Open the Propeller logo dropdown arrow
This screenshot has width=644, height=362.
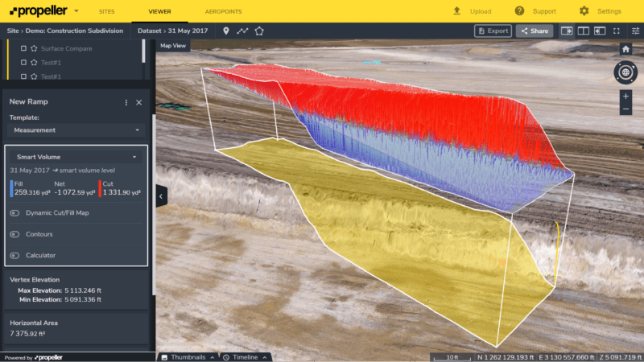[76, 11]
